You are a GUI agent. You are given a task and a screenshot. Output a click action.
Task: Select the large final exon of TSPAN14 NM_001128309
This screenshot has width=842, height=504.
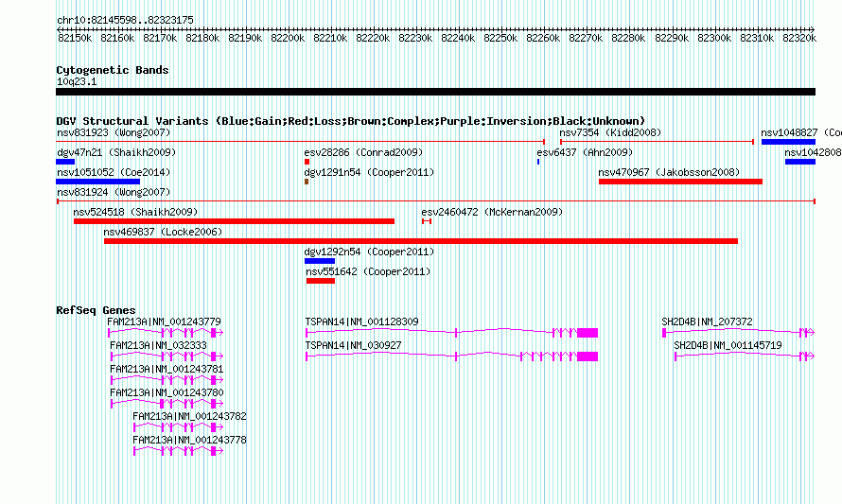[x=588, y=333]
